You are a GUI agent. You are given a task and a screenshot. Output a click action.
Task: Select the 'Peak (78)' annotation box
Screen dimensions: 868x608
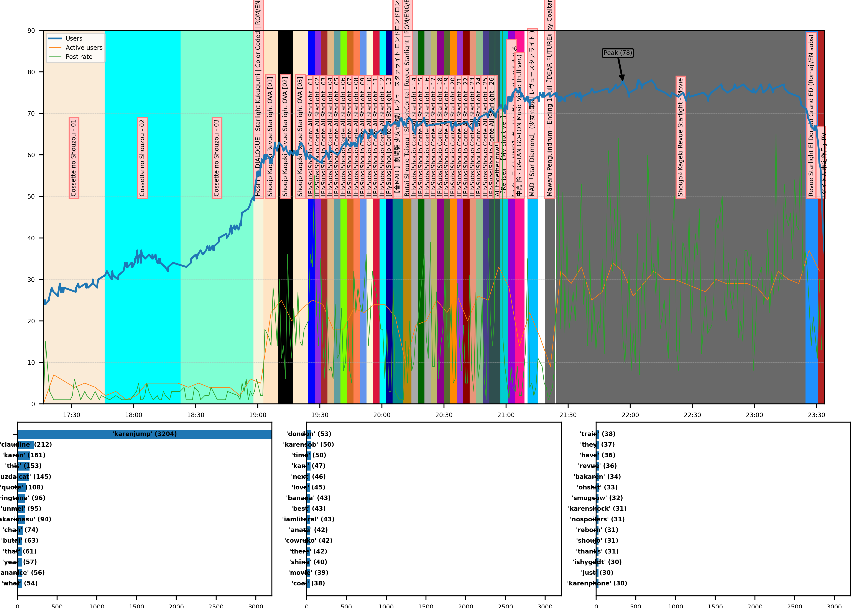coord(617,53)
